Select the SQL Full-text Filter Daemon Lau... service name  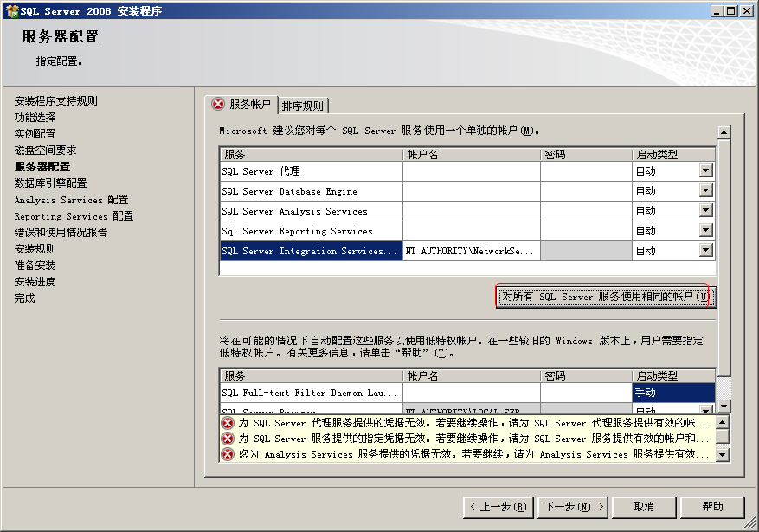pyautogui.click(x=312, y=393)
